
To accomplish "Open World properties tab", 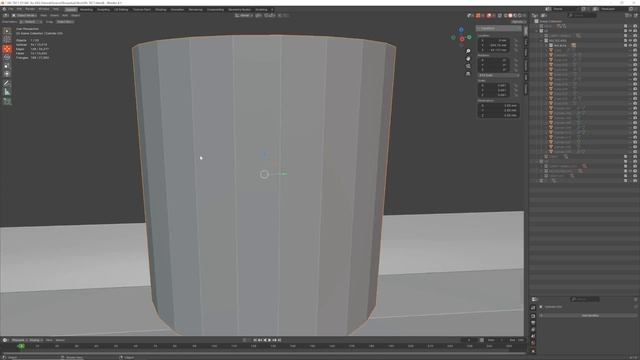I will coord(533,343).
